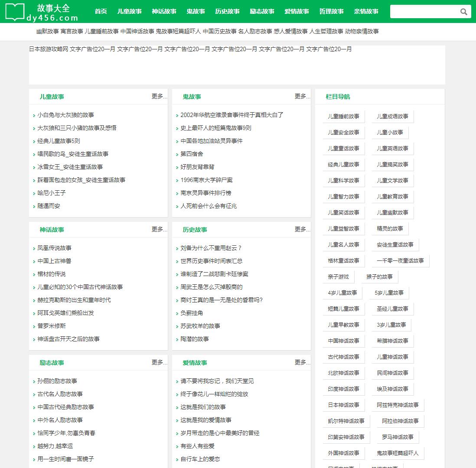Open story 普罗米修斯

(x=52, y=326)
